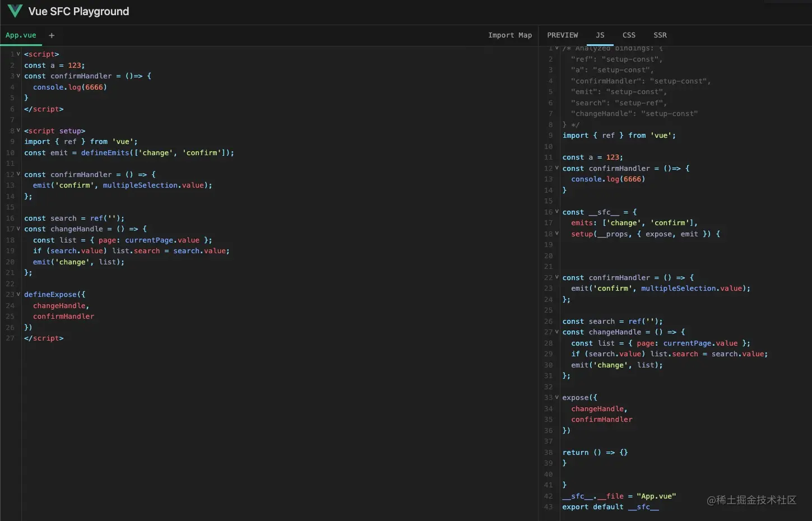This screenshot has width=812, height=521.
Task: Click 'currentPage.value' on App.vue line 18
Action: coord(162,240)
